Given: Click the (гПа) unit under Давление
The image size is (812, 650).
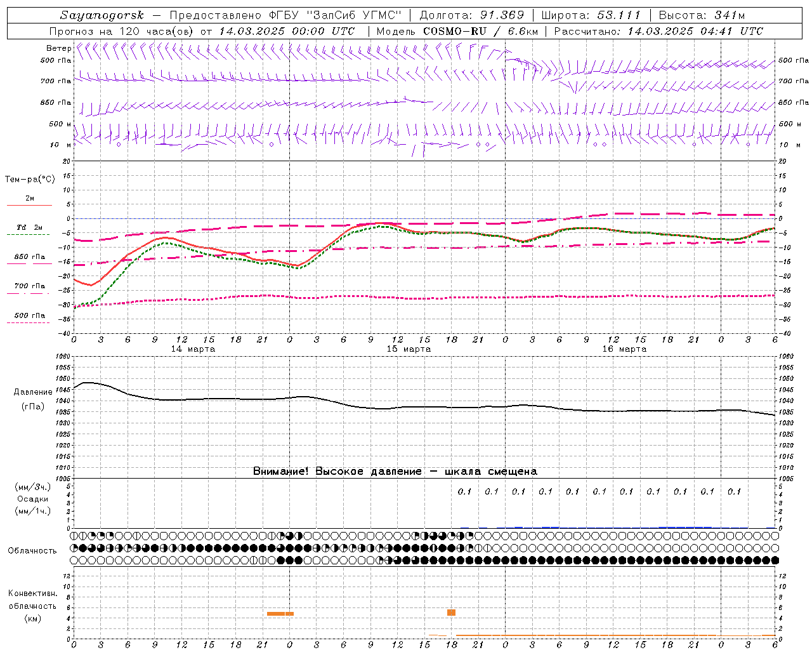Looking at the screenshot, I should coord(33,407).
